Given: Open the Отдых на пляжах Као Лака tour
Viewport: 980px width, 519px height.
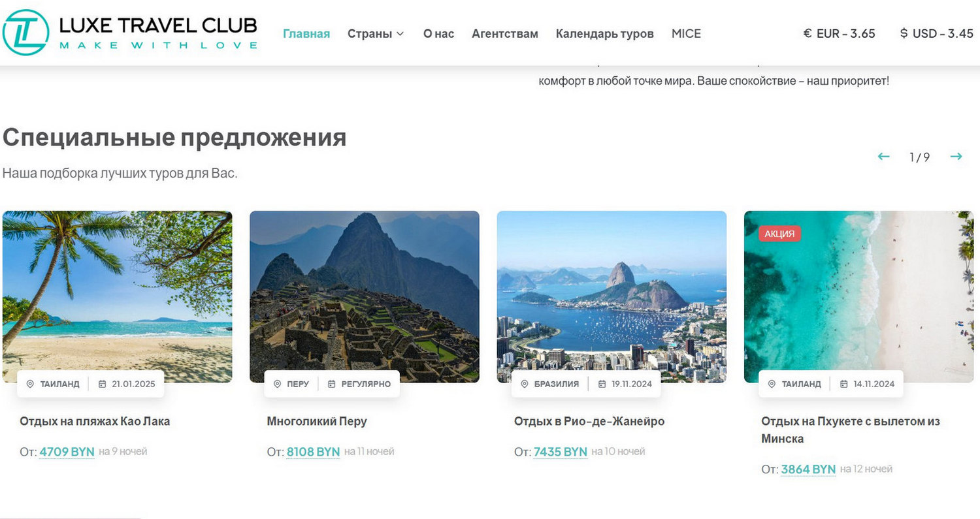Looking at the screenshot, I should [x=95, y=421].
